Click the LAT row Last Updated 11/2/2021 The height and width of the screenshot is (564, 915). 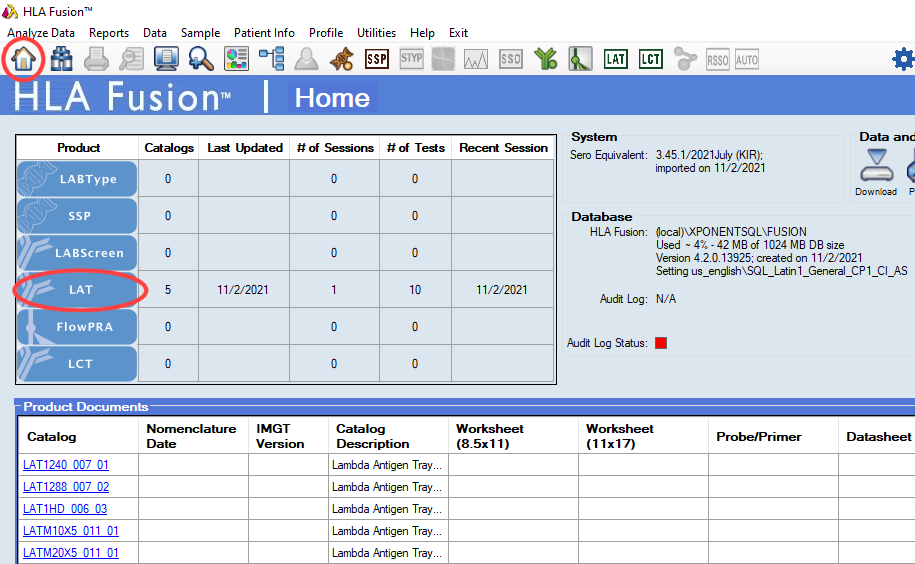click(243, 290)
